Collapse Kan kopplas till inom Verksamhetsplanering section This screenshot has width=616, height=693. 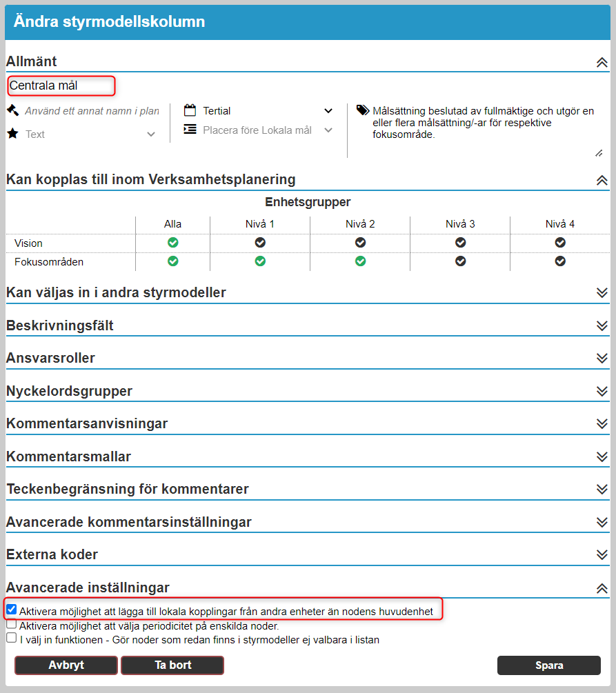[602, 181]
